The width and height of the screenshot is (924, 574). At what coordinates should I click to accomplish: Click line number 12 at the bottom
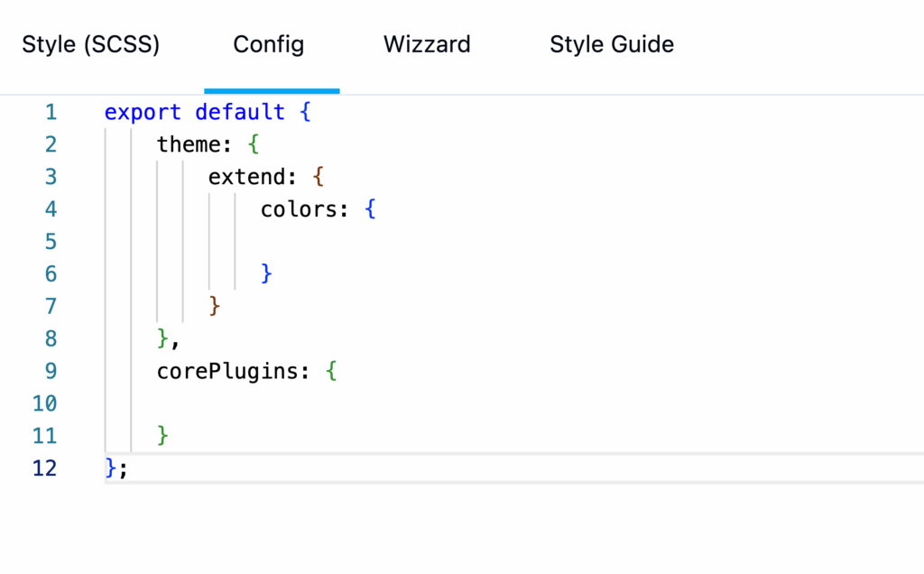click(x=45, y=468)
